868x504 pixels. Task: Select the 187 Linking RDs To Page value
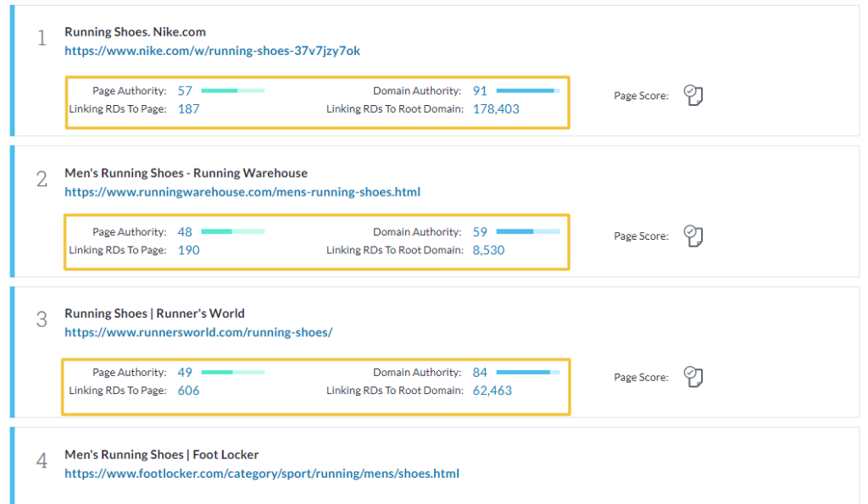click(188, 109)
